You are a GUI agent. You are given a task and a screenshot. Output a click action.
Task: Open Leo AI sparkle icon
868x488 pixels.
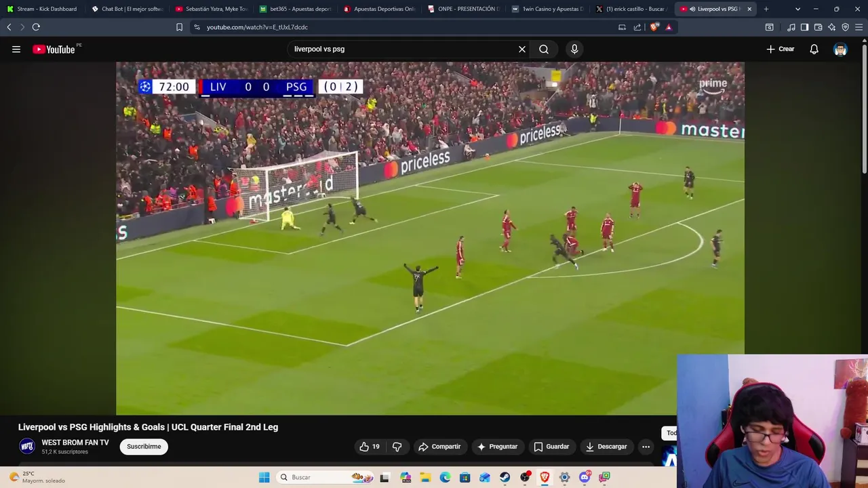coord(831,27)
